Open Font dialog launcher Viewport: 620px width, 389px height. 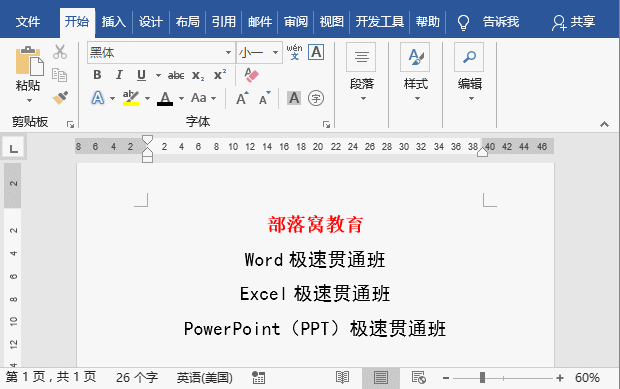(326, 125)
